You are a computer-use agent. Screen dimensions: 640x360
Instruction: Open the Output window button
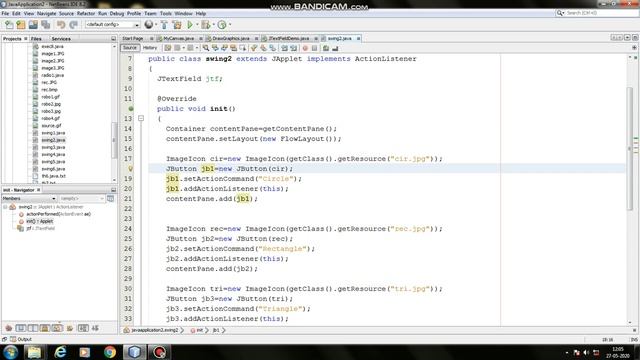21,339
